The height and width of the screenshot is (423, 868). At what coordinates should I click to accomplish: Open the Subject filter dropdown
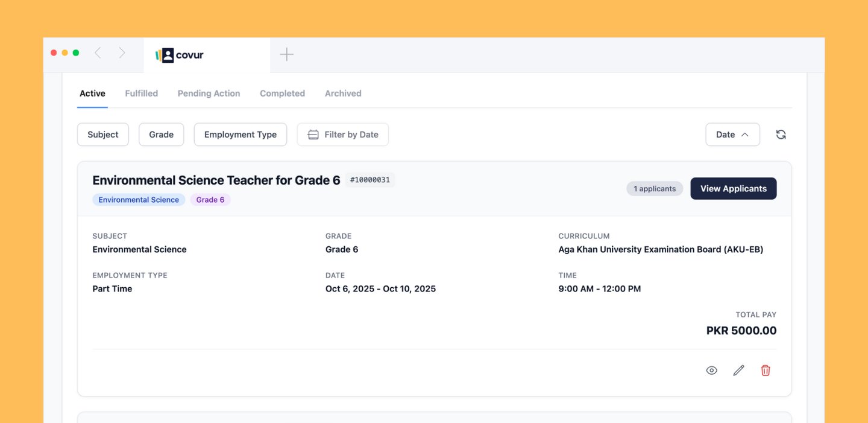click(x=103, y=135)
